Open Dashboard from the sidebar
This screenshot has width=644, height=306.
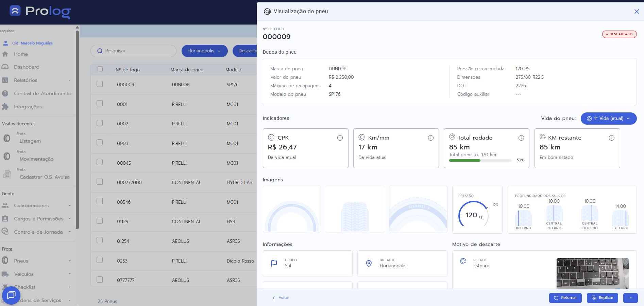coord(27,67)
